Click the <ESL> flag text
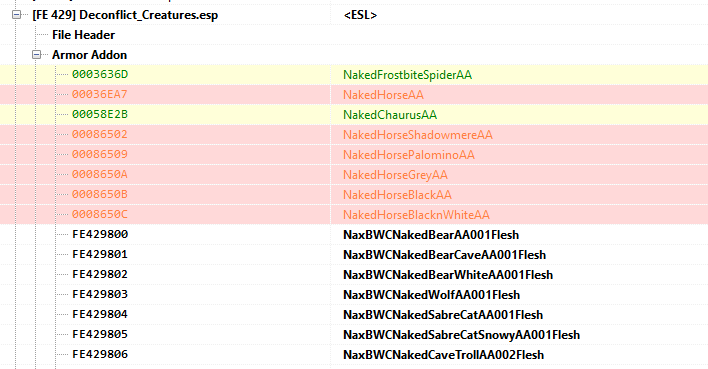 click(360, 15)
